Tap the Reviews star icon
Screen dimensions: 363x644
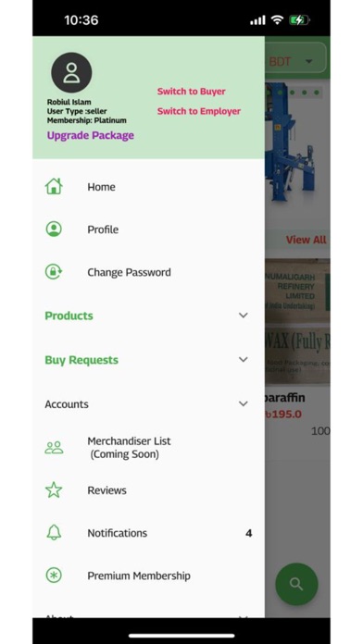54,490
